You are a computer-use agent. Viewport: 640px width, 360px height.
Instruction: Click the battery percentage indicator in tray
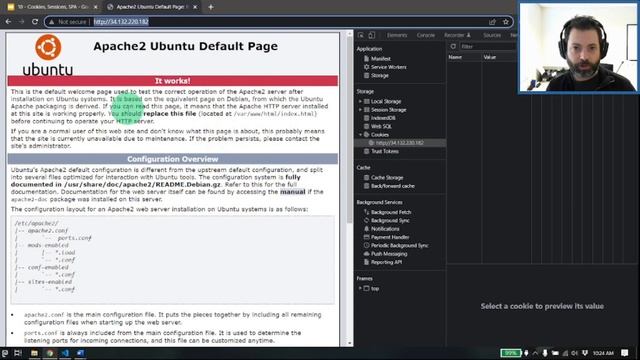(x=511, y=353)
